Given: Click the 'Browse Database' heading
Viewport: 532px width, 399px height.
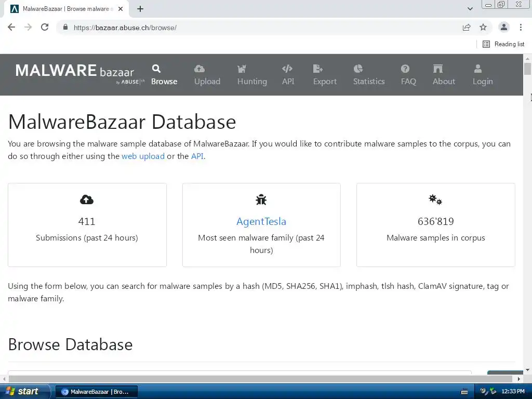Looking at the screenshot, I should click(x=70, y=344).
